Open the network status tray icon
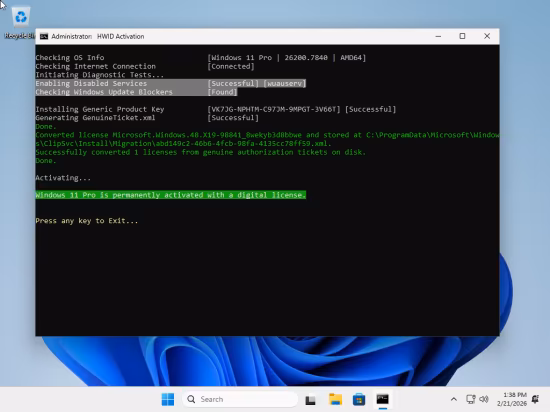The width and height of the screenshot is (550, 412). point(471,399)
